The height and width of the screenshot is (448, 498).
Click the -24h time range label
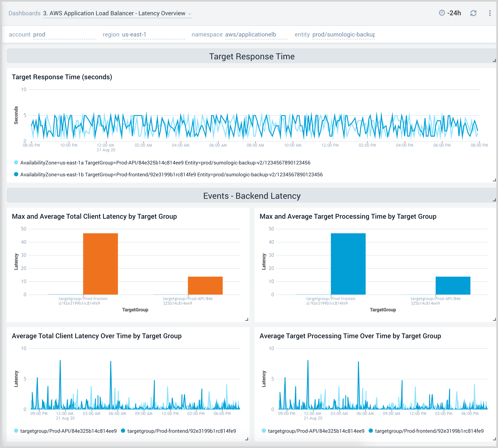[x=454, y=13]
